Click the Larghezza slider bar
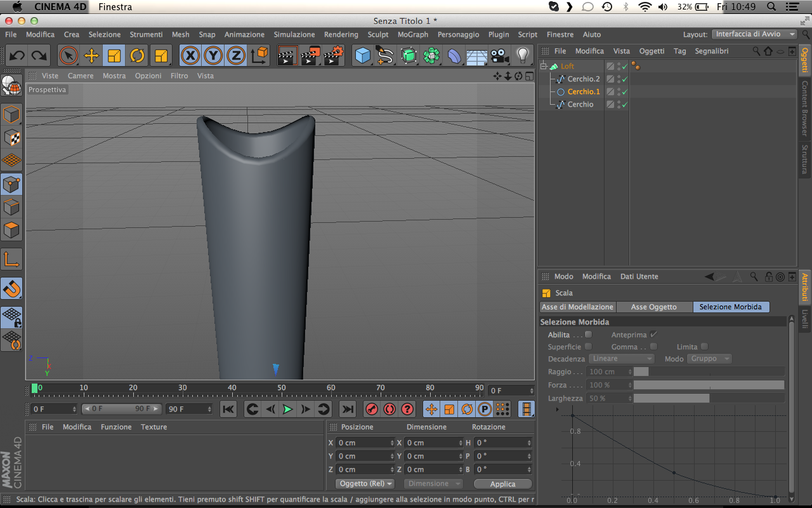 (709, 398)
